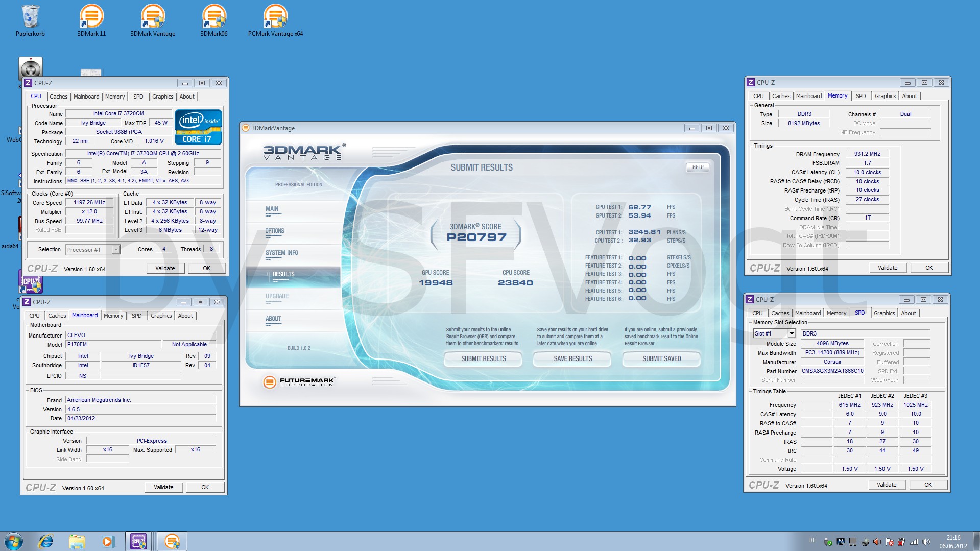Click the SAVE RESULTS button
This screenshot has height=551, width=980.
(x=572, y=358)
